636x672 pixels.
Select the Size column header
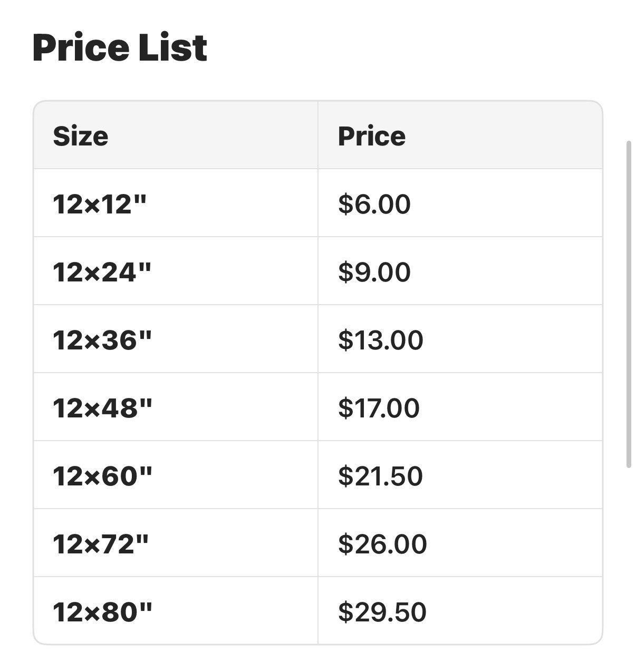pyautogui.click(x=81, y=136)
